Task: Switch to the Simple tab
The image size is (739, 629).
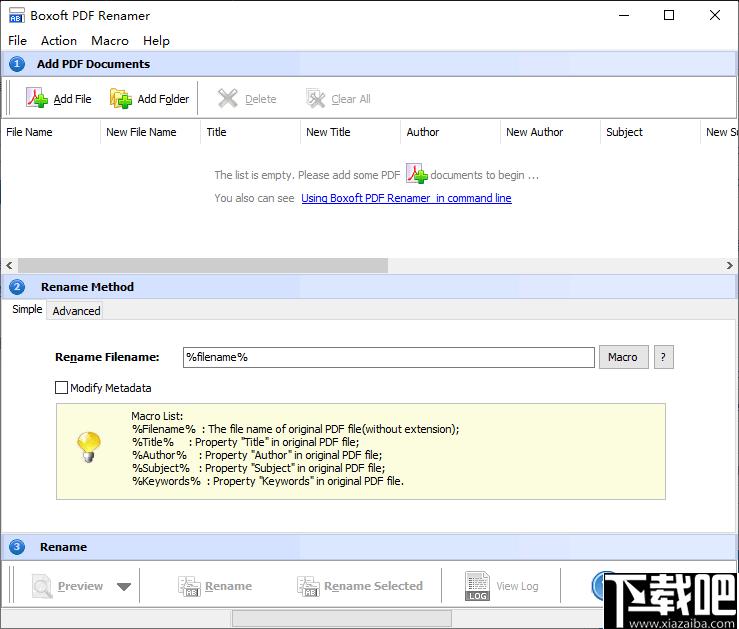Action: pyautogui.click(x=27, y=310)
